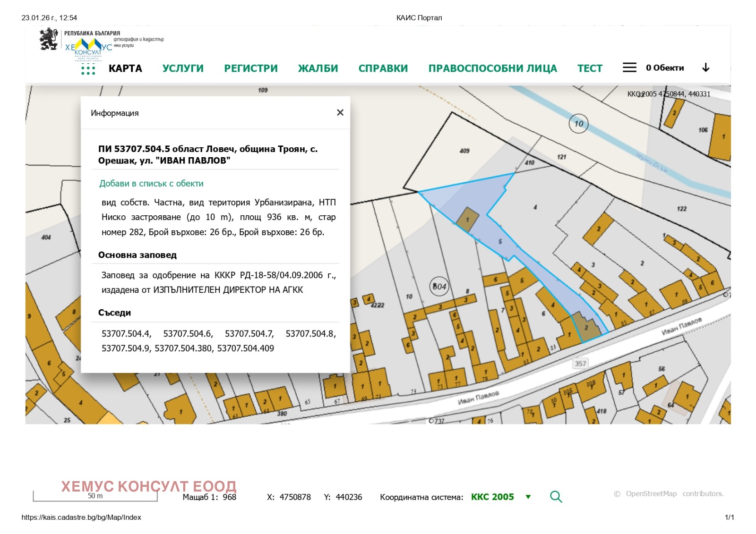The image size is (756, 534).
Task: Switch to the КАРТА view
Action: pos(125,68)
